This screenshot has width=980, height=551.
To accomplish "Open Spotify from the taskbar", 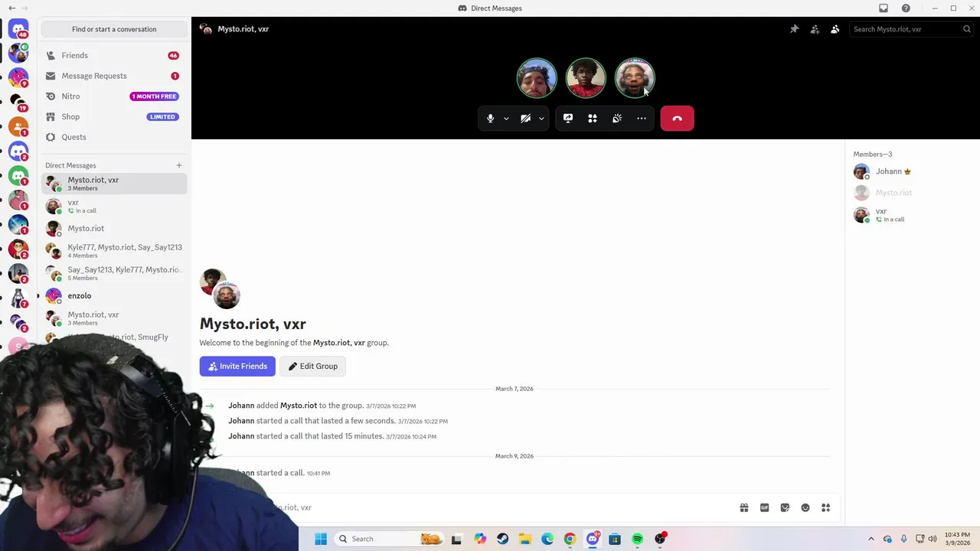I will (637, 539).
